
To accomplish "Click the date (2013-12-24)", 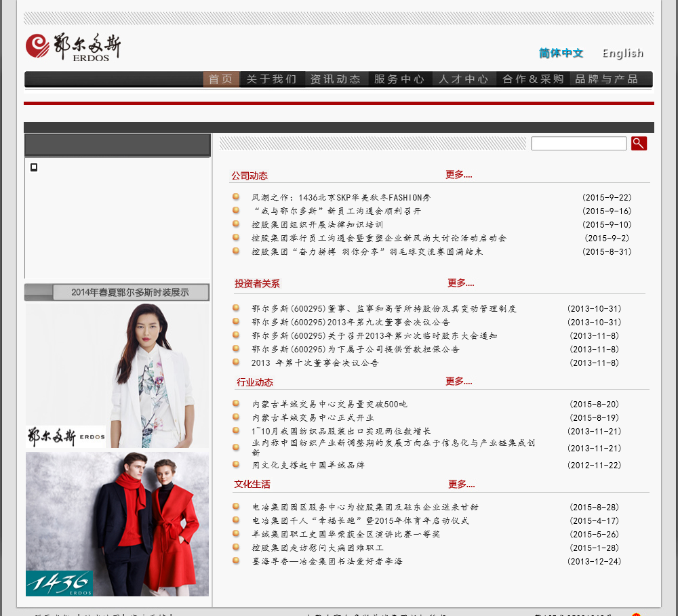I will tap(594, 561).
